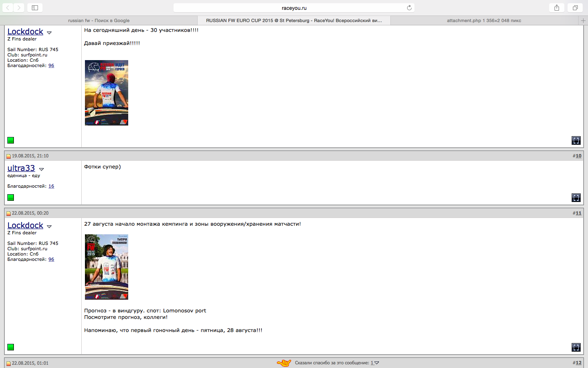
Task: Click the line ending 'пятница, 28 августа!!!'
Action: click(x=173, y=330)
